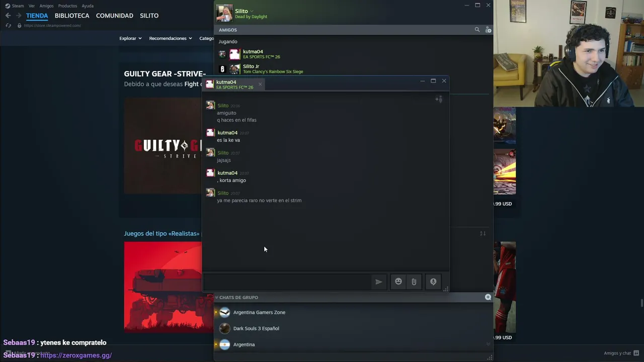Click the Argentina flag group avatar

[x=225, y=344]
